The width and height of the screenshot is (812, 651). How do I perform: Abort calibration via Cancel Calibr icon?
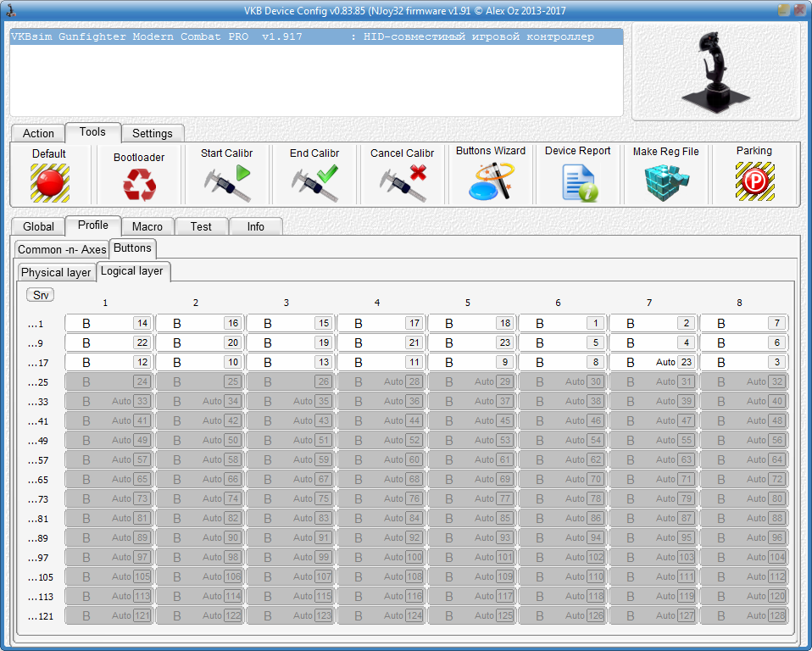(x=403, y=183)
